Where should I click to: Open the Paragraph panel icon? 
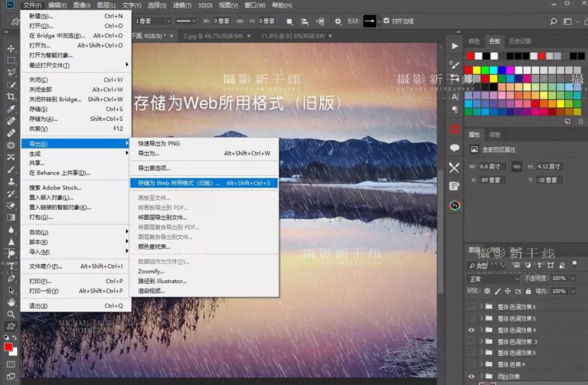point(455,110)
